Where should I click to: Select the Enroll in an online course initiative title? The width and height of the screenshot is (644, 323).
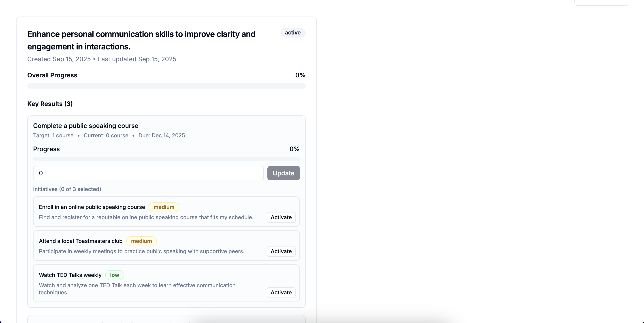coord(92,207)
